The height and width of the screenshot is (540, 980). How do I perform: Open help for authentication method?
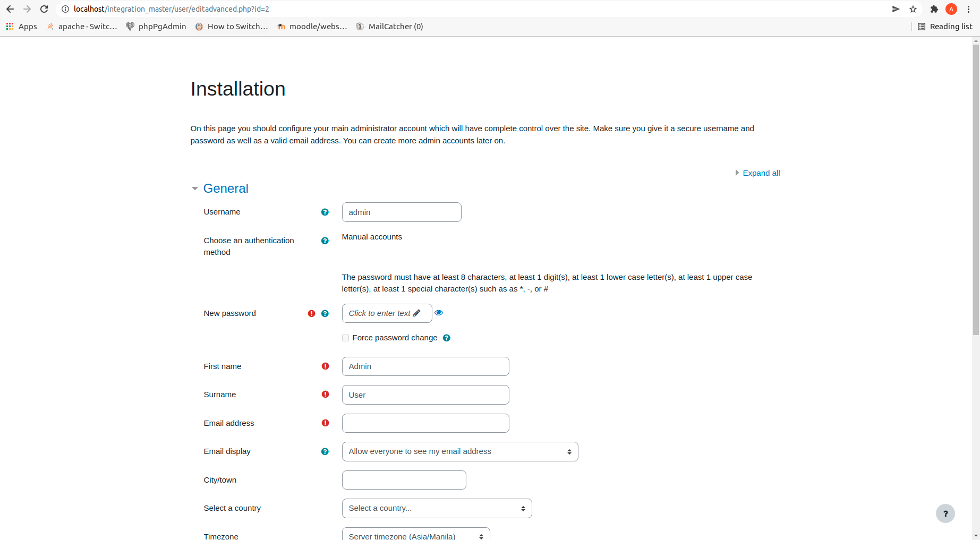325,241
